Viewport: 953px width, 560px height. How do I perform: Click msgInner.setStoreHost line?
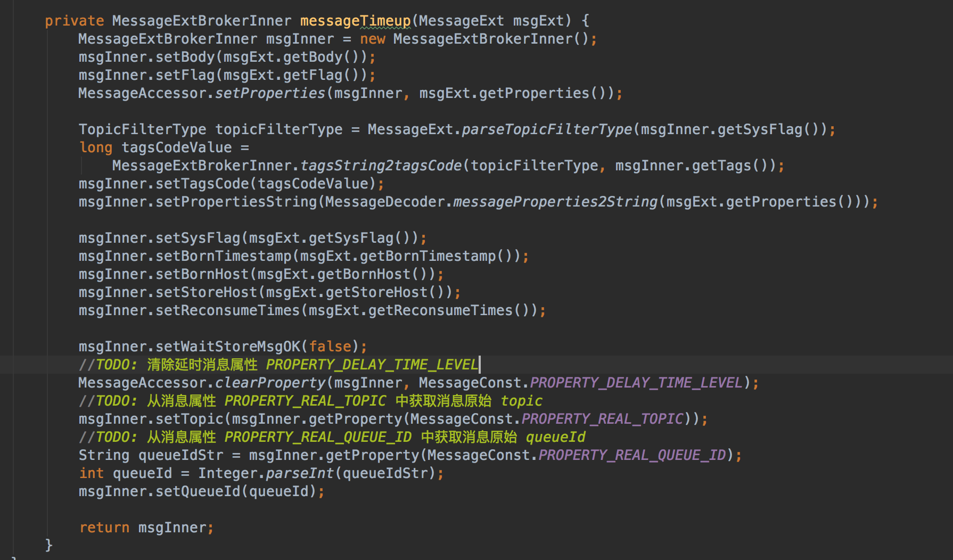(x=269, y=292)
